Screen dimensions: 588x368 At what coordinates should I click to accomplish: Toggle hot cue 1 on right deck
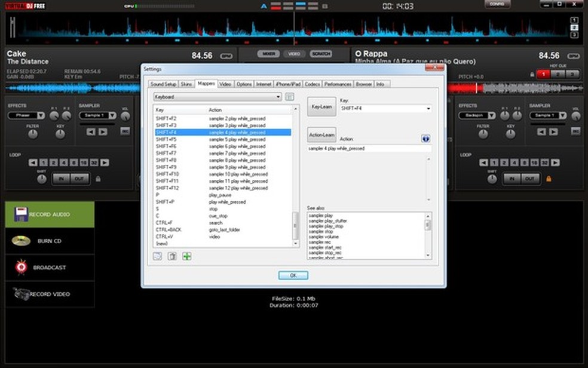coord(544,74)
